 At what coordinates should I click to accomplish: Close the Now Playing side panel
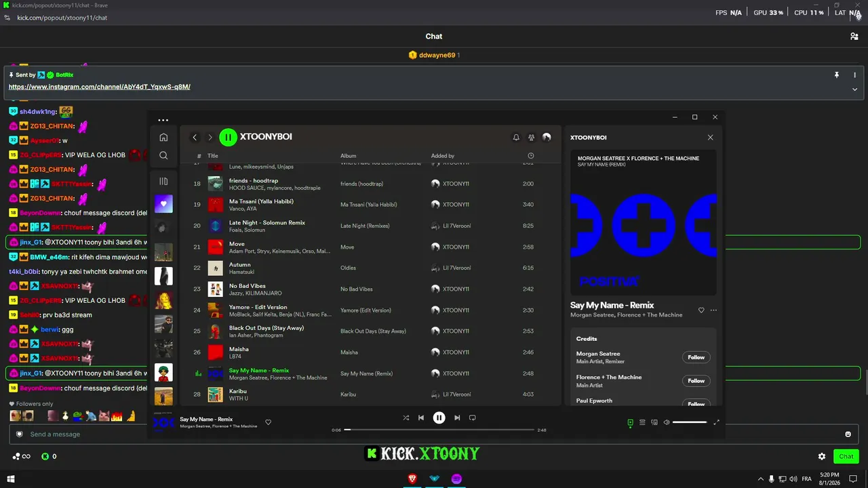pos(711,138)
